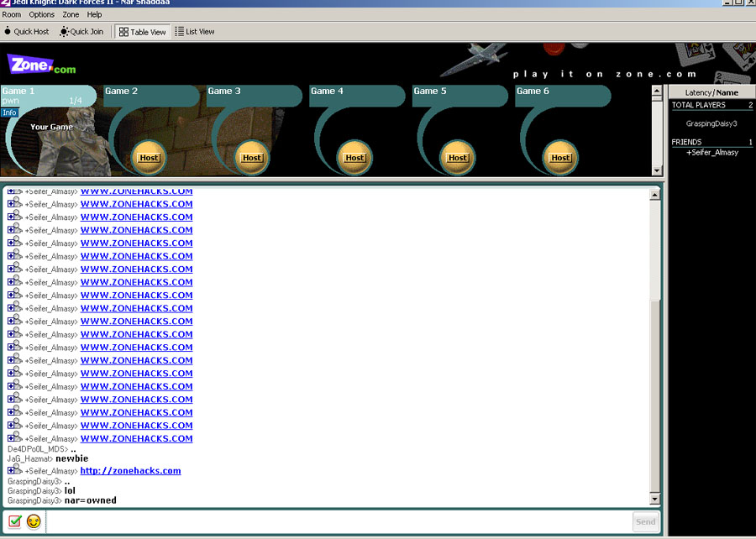This screenshot has height=539, width=756.
Task: Select the Game 4 table header
Action: [357, 96]
